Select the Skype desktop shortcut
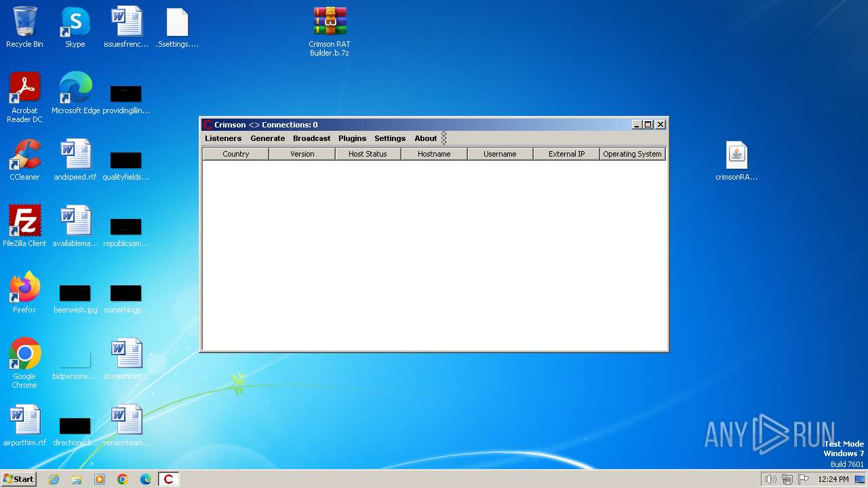868x488 pixels. point(75,27)
